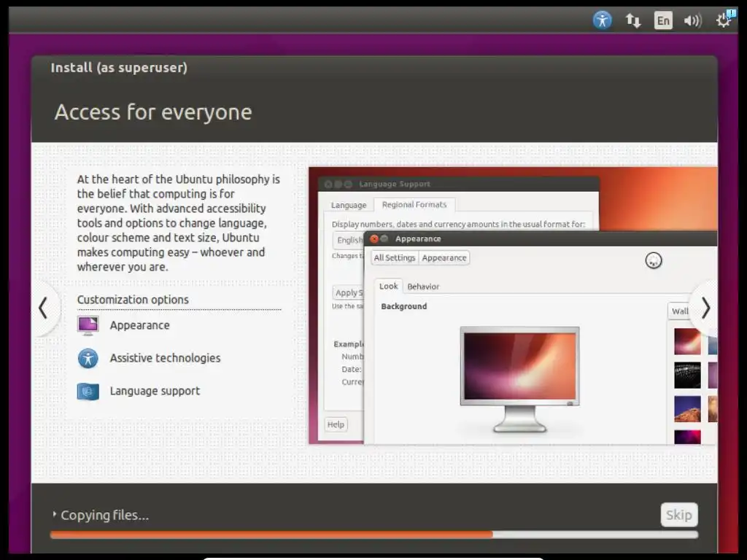Viewport: 747px width, 560px height.
Task: Expand the Copying files details triangle
Action: [54, 514]
